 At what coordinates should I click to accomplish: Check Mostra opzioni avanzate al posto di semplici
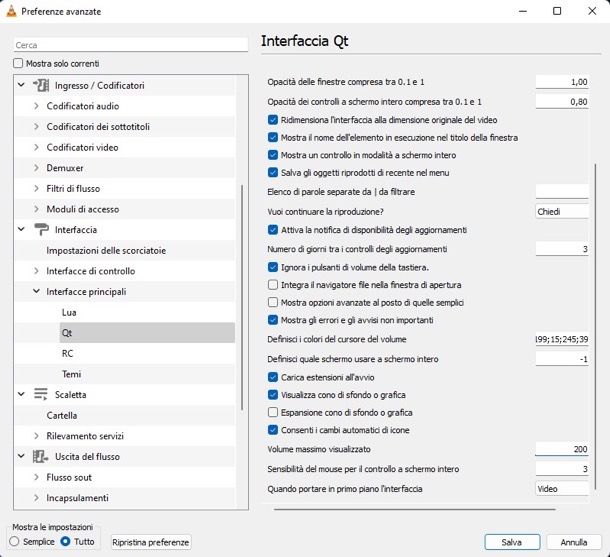click(273, 302)
